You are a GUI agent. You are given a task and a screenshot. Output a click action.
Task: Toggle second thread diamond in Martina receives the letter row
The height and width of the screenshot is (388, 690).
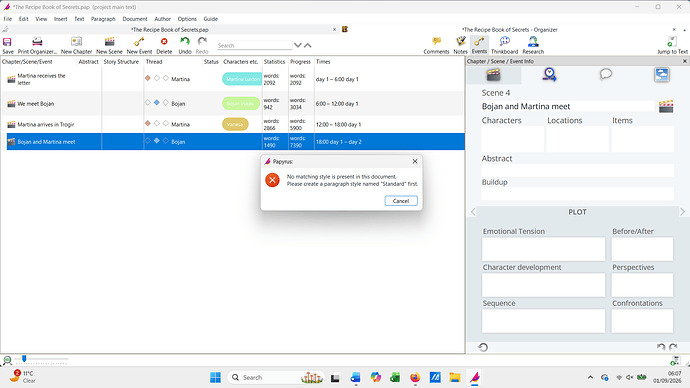157,78
